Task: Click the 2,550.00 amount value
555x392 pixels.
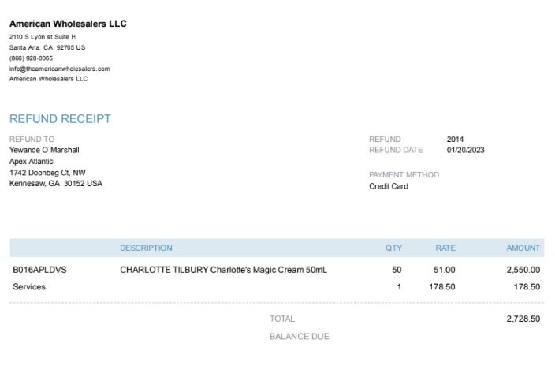Action: 523,270
